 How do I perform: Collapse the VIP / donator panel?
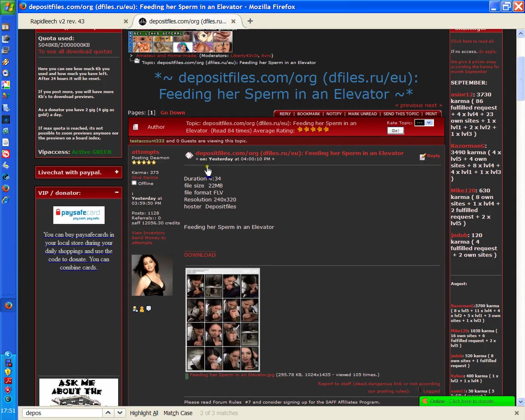pos(116,192)
